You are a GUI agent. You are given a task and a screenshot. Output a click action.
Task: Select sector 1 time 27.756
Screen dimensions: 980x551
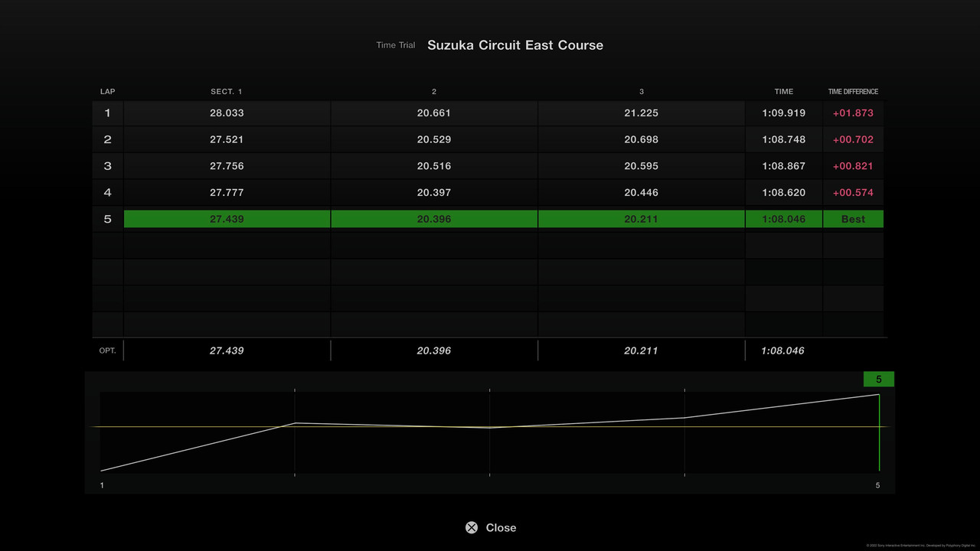click(x=227, y=166)
